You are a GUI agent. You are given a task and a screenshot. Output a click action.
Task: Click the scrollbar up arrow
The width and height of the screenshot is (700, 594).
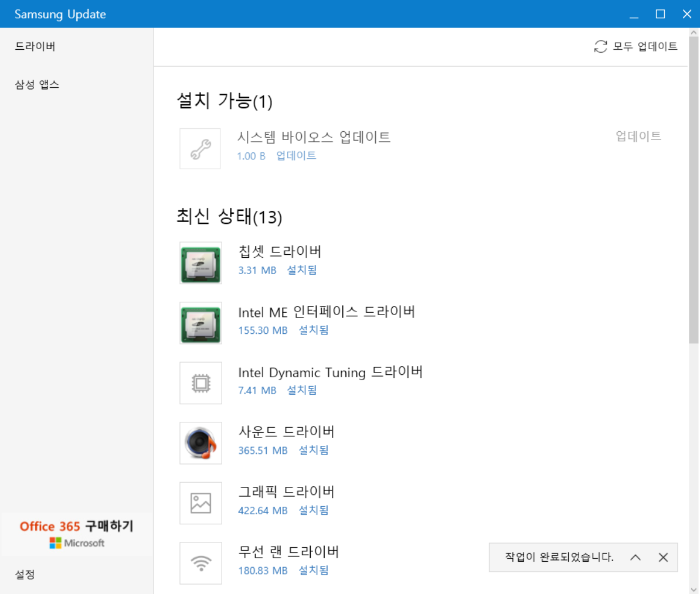tap(694, 33)
